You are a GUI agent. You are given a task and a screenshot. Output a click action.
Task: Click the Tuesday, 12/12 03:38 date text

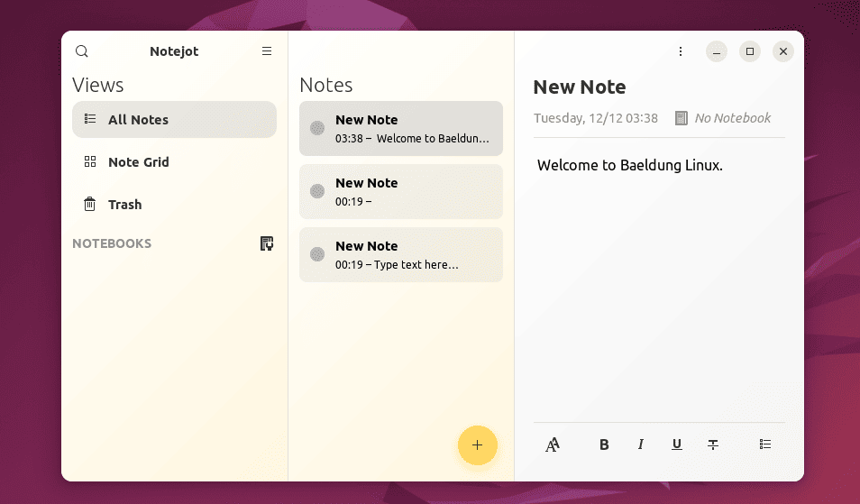[x=596, y=118]
